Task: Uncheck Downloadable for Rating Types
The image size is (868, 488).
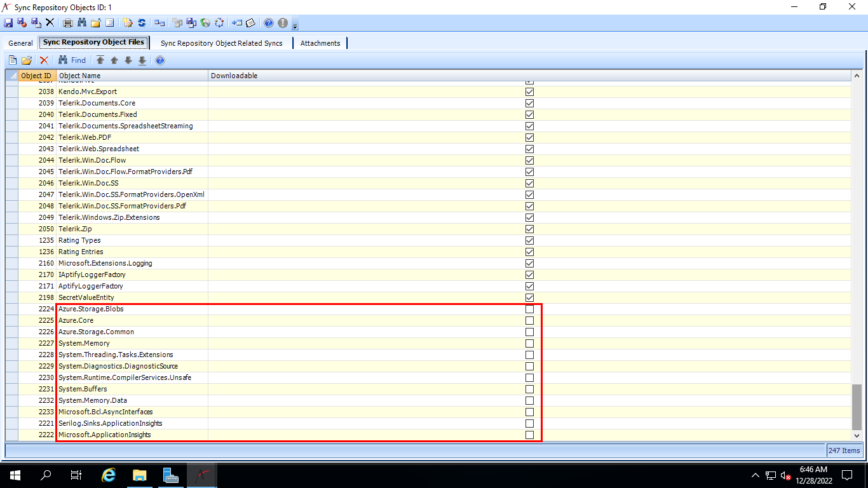Action: tap(529, 240)
